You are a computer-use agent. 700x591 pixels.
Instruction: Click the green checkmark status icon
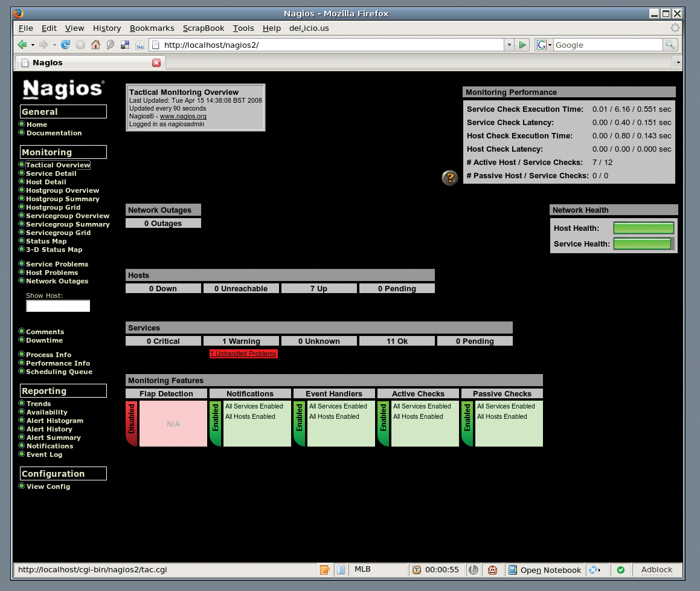coord(620,570)
